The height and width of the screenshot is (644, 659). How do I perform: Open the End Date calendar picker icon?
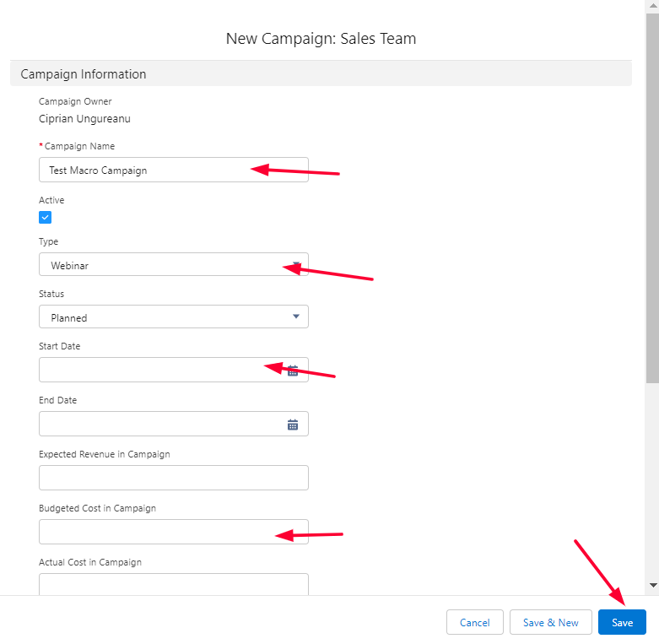[x=293, y=425]
